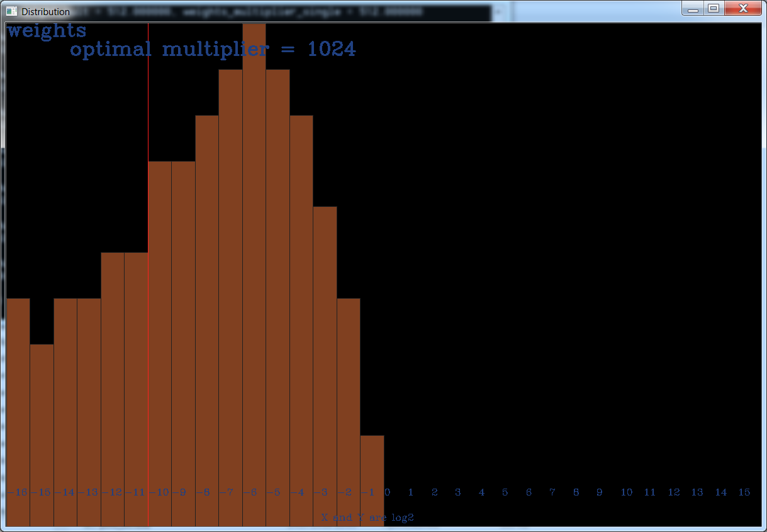This screenshot has width=767, height=532.
Task: Click the x-axis label -16
Action: click(x=18, y=492)
